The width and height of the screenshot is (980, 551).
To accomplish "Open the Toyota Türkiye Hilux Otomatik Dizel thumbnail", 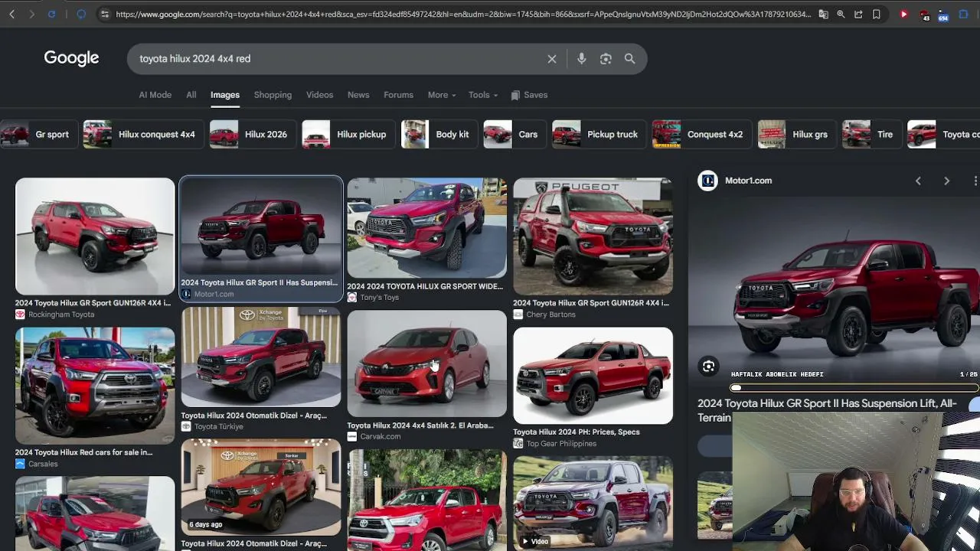I will 261,357.
